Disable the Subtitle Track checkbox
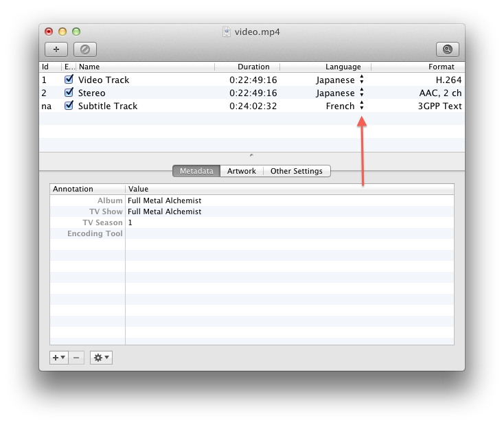This screenshot has height=425, width=504. [69, 106]
